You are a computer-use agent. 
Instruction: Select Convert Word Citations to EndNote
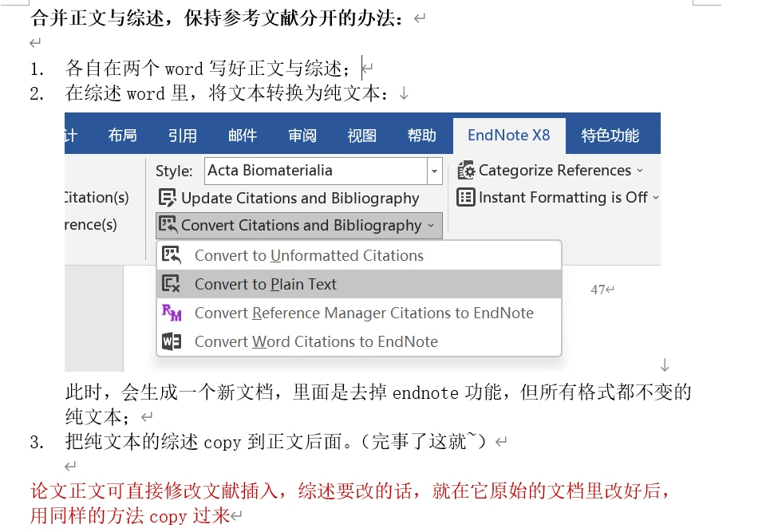359,341
